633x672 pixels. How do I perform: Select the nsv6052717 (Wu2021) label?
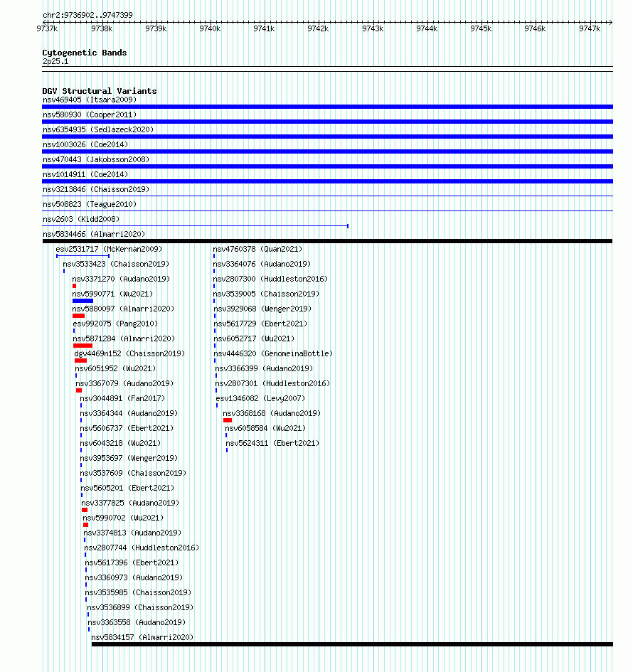[x=254, y=339]
